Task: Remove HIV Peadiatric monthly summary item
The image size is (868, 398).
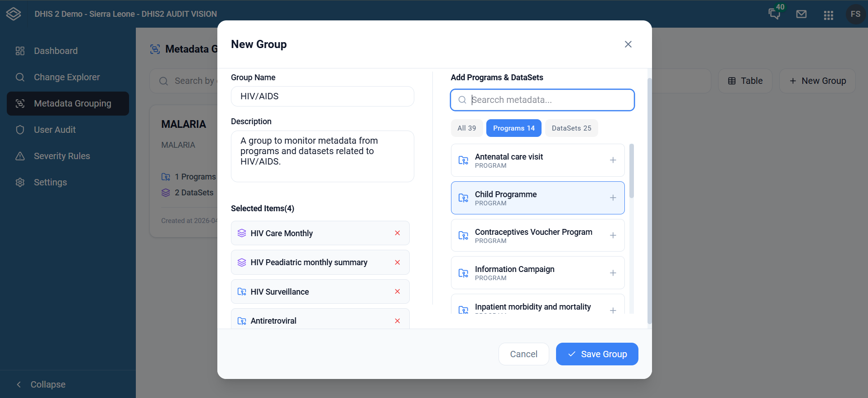Action: (398, 262)
